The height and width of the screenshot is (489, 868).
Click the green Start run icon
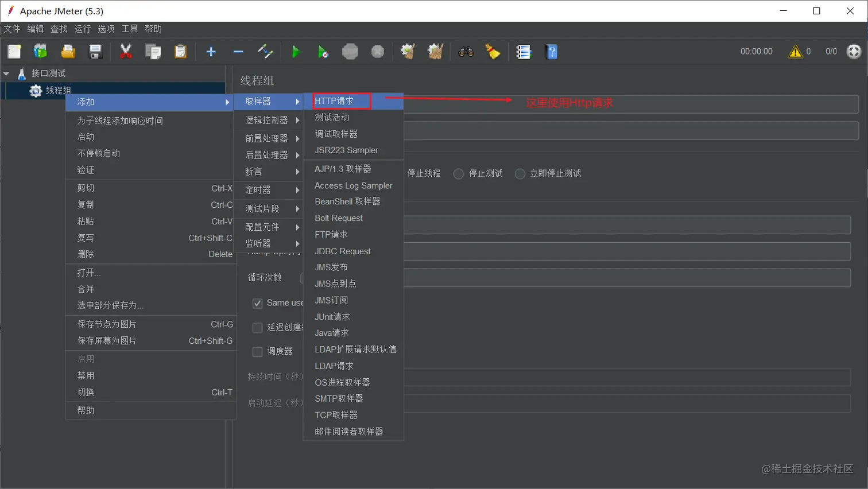[296, 52]
